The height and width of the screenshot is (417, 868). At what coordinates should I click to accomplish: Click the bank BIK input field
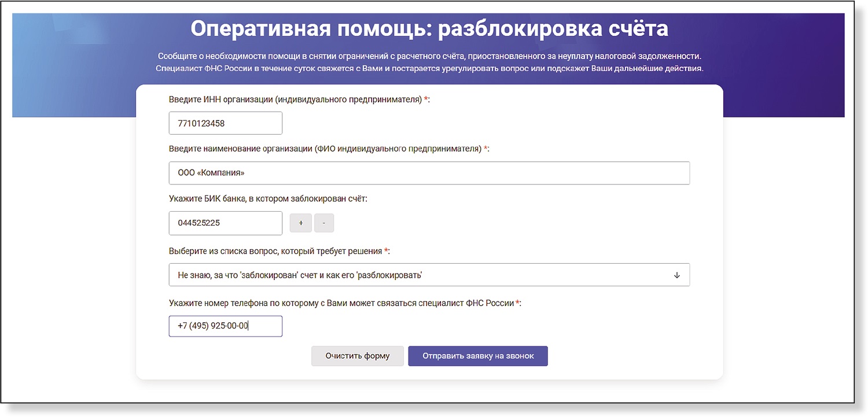click(x=226, y=223)
